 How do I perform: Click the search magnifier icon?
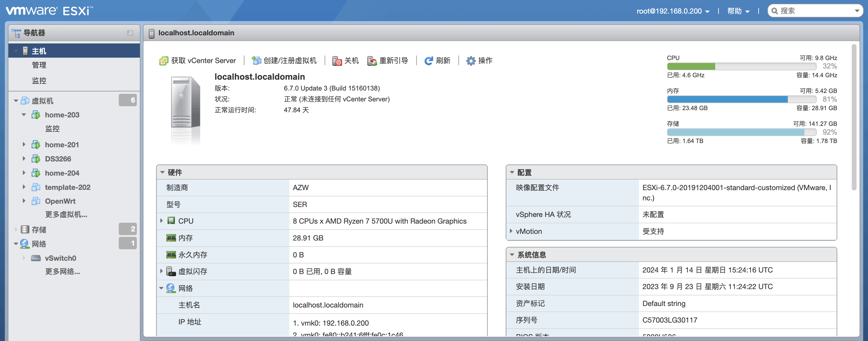775,11
